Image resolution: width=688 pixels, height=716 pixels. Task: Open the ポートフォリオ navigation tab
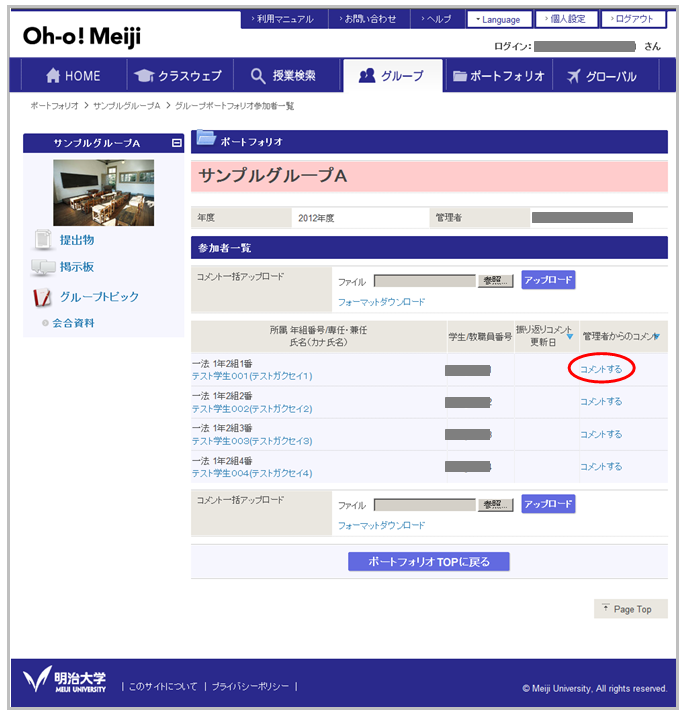(499, 75)
